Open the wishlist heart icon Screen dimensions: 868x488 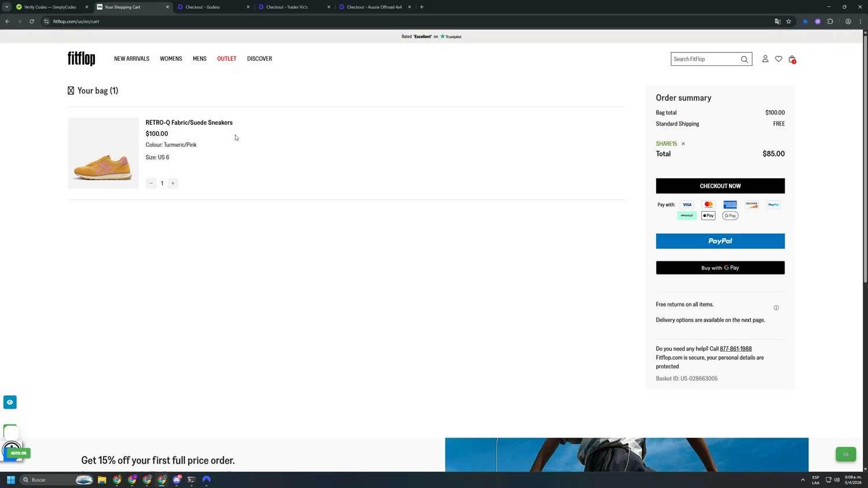point(779,59)
